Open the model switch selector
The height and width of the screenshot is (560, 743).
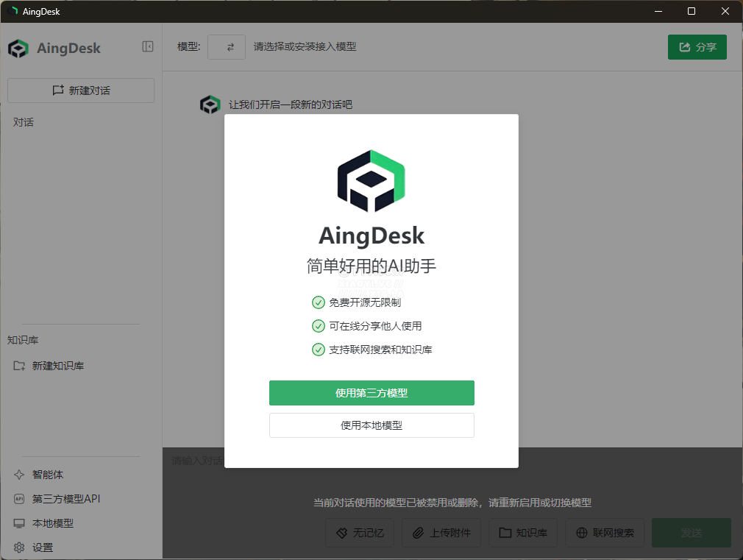[226, 47]
